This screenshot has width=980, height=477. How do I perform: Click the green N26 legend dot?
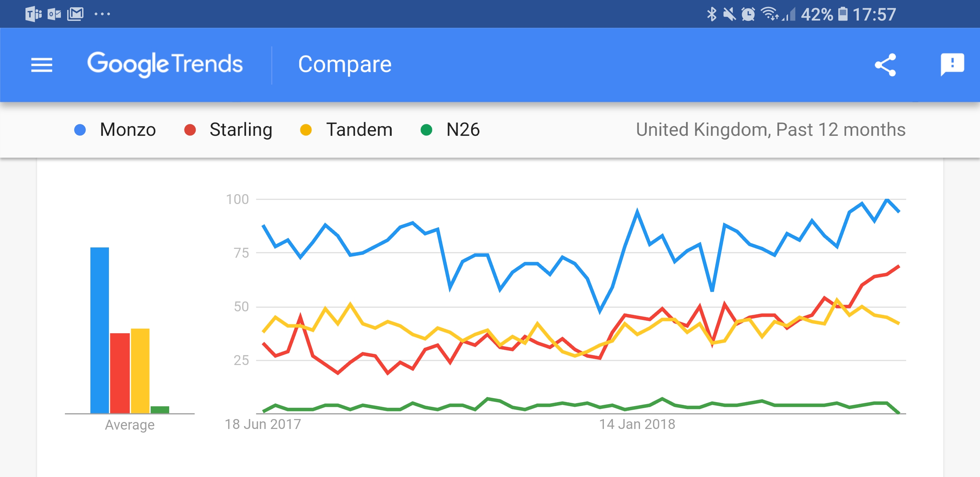coord(426,130)
